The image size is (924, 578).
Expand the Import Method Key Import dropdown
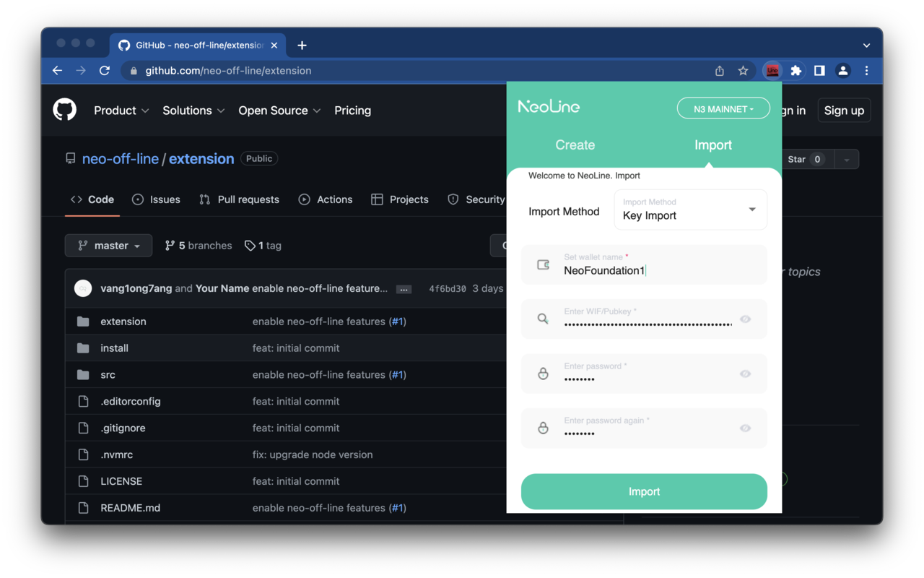click(x=690, y=210)
